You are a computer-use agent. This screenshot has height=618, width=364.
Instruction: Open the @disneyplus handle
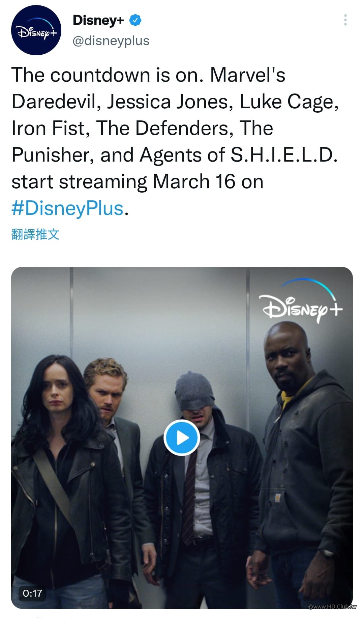click(x=111, y=41)
